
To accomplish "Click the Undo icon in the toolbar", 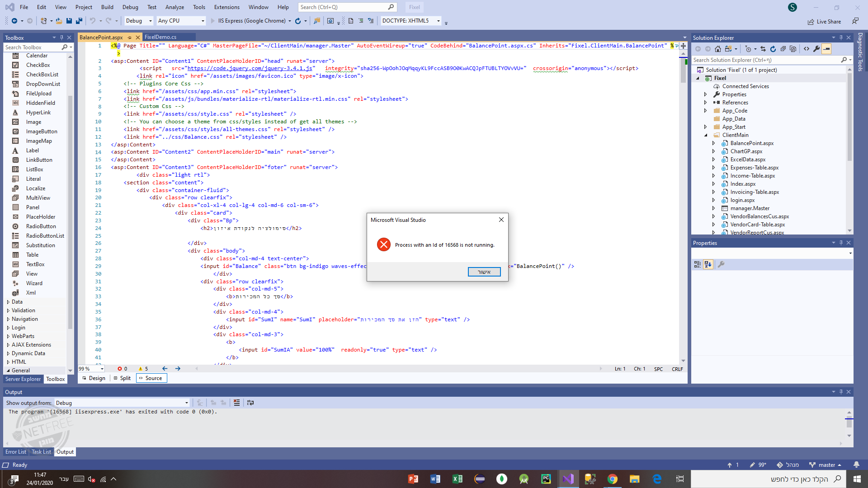I will coord(93,21).
